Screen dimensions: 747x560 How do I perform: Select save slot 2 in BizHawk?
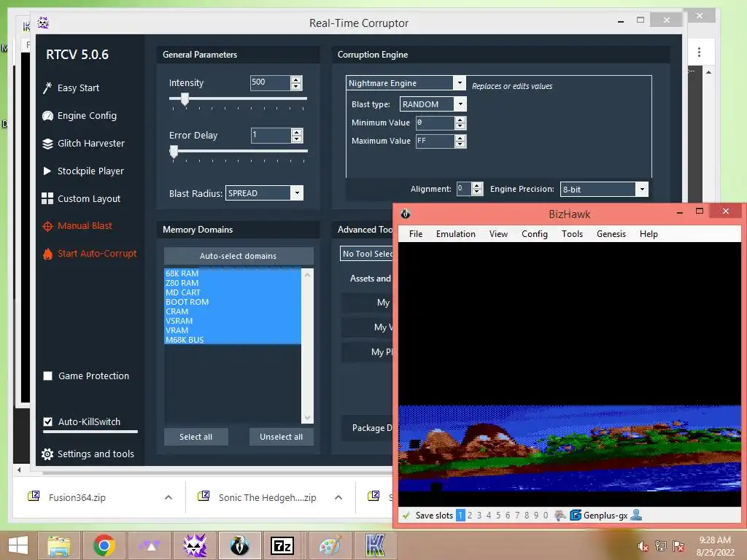click(470, 516)
